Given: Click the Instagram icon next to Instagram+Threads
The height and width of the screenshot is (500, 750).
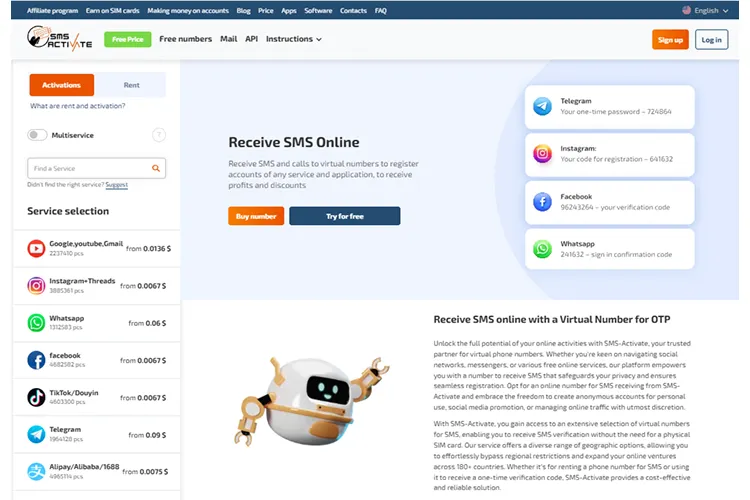Looking at the screenshot, I should 36,286.
